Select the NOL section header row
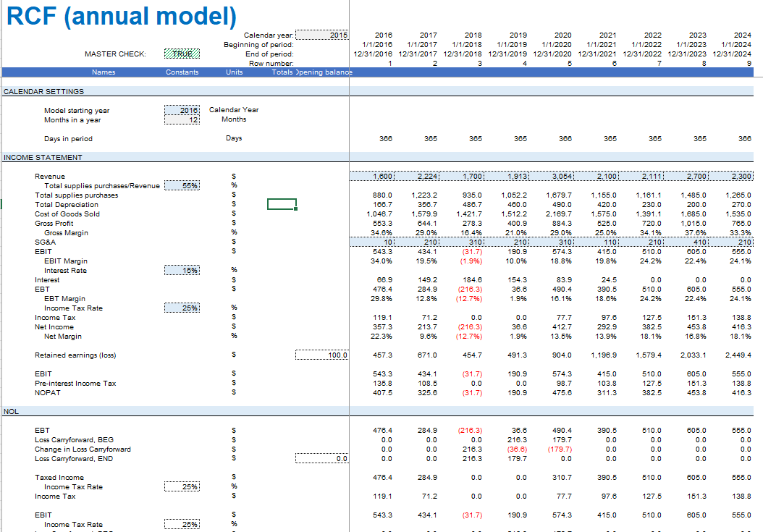 click(x=11, y=411)
